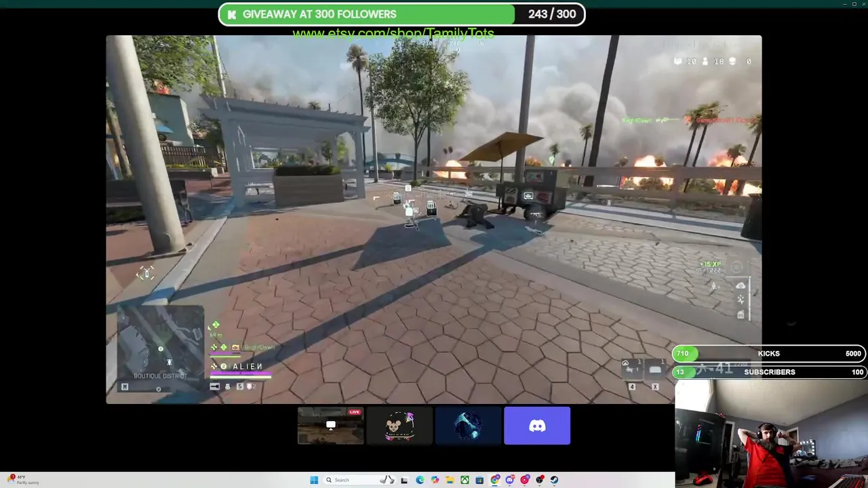
Task: Open the dark round icon beside Steam
Action: (x=540, y=480)
